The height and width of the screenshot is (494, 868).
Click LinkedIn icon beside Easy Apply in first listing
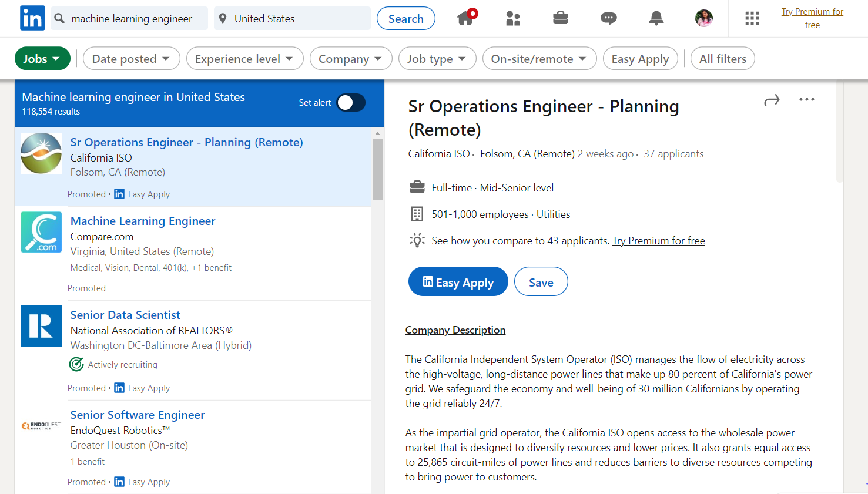[x=119, y=194]
